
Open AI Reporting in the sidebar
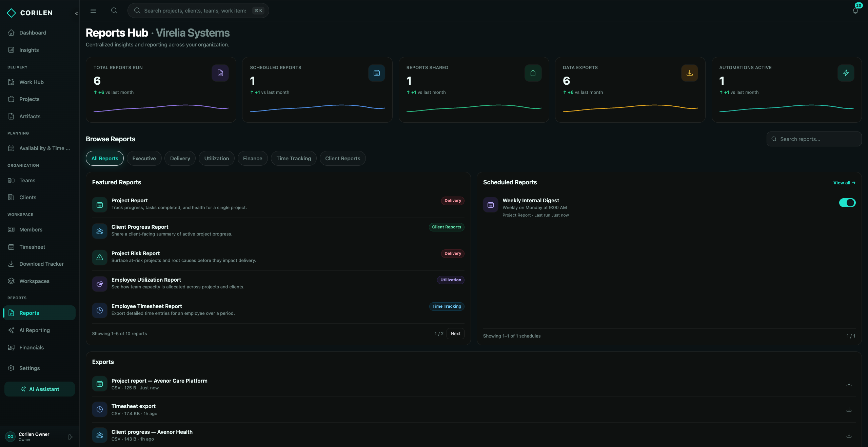39,330
